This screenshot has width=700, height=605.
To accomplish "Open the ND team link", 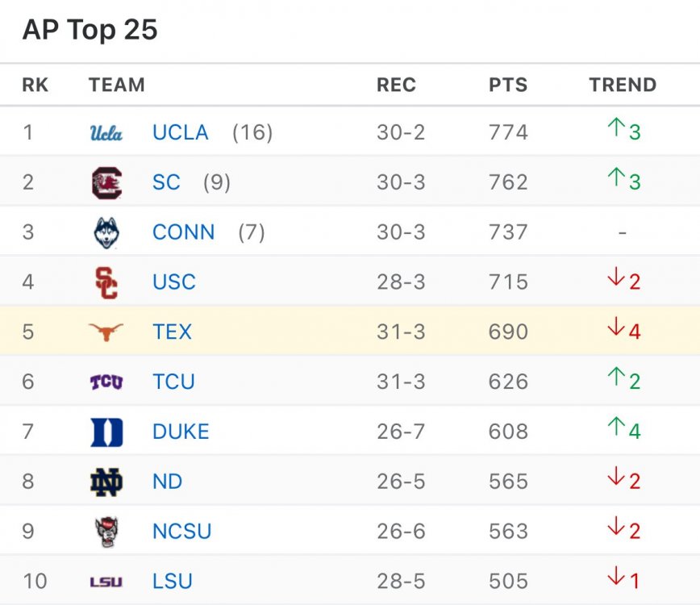I will point(168,482).
